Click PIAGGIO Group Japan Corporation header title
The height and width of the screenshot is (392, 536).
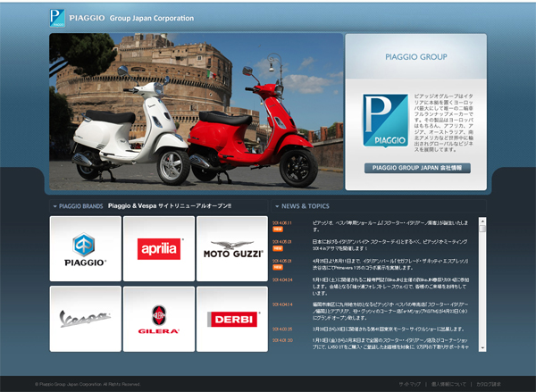pos(131,18)
